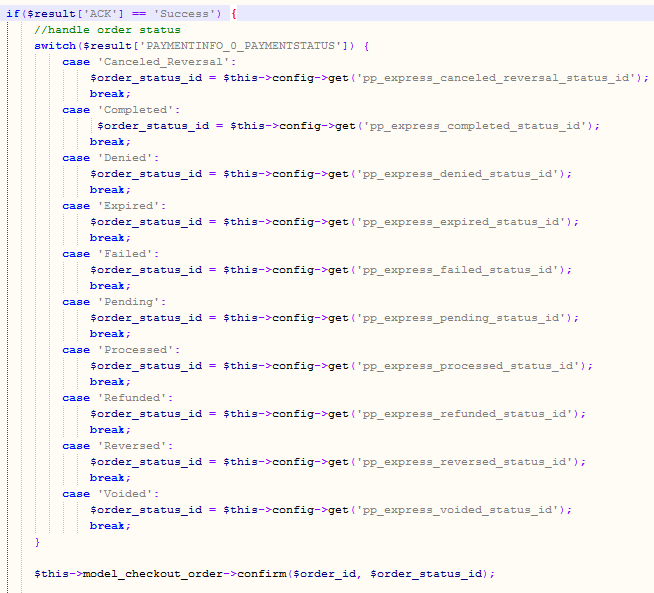
Task: Click pp_express_canceled_reversal_status_id string
Action: [496, 78]
